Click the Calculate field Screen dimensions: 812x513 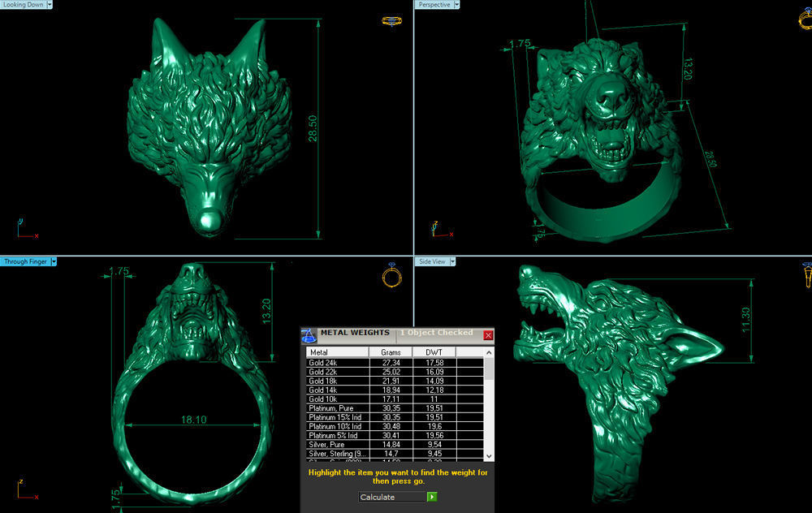tap(392, 497)
